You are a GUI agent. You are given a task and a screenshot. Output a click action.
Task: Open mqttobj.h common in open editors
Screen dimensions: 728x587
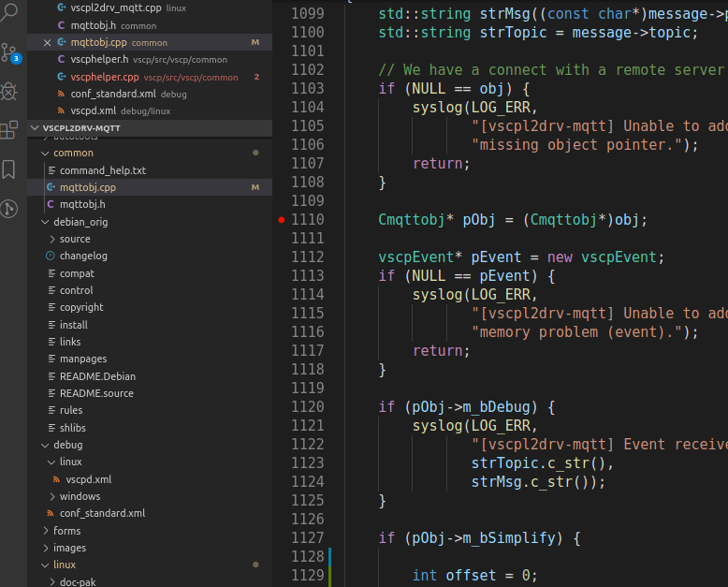click(150, 25)
